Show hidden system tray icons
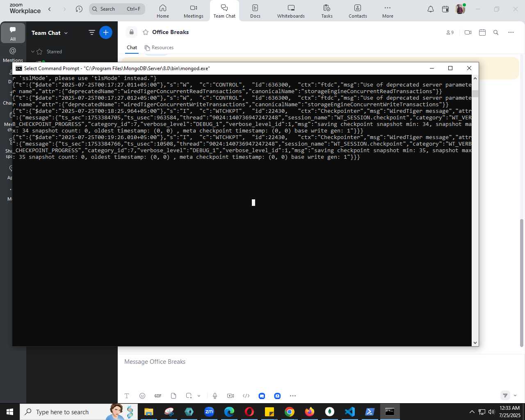525x420 pixels. 472,412
